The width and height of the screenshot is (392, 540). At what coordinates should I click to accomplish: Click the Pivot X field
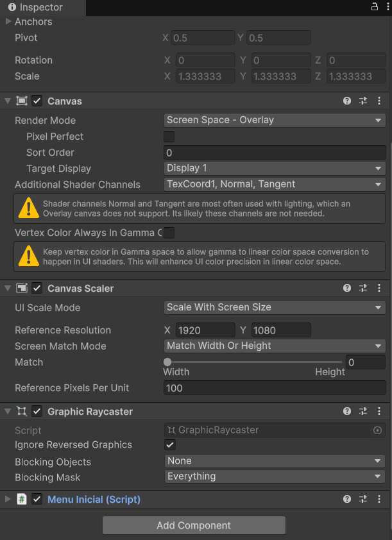tap(203, 38)
